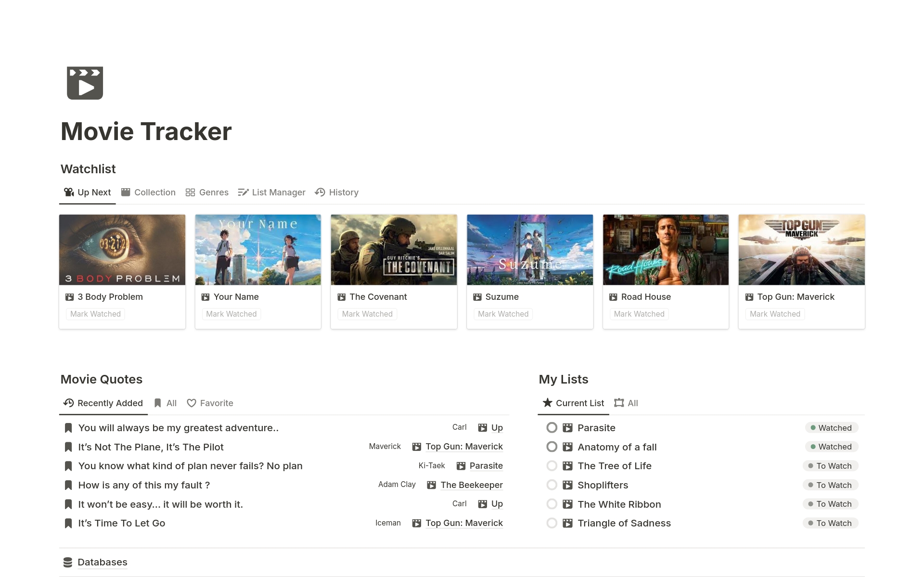The height and width of the screenshot is (577, 924).
Task: Check the circle next to "Anatomy of a fall"
Action: pos(552,447)
